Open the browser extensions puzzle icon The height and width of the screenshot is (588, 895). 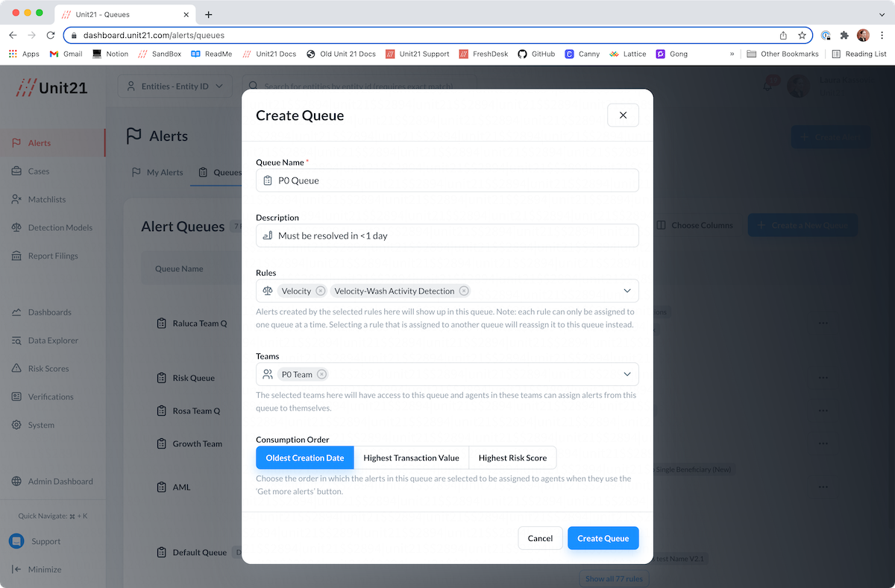tap(844, 35)
